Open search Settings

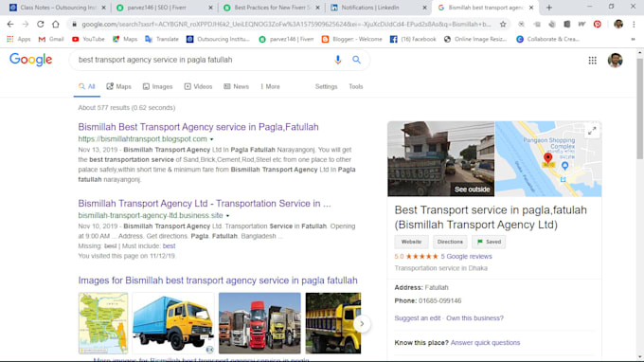pyautogui.click(x=326, y=86)
